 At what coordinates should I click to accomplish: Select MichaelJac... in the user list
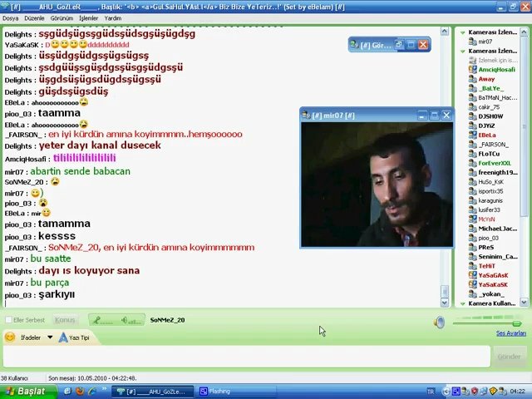497,229
